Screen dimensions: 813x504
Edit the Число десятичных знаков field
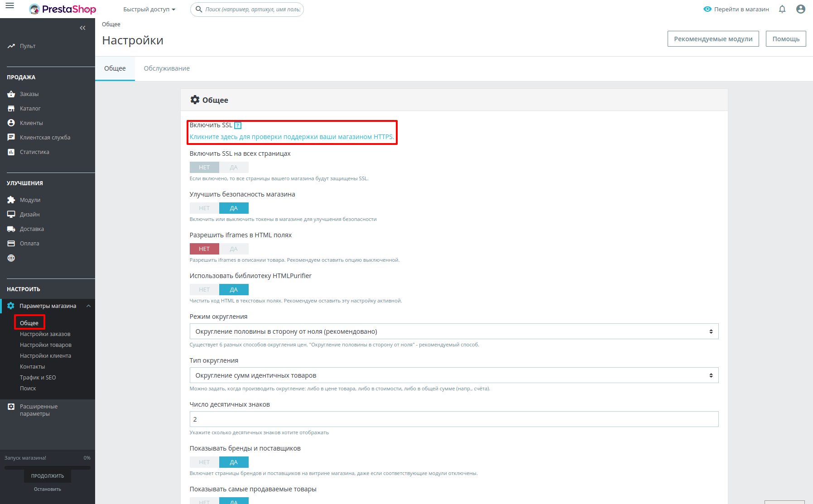[453, 419]
